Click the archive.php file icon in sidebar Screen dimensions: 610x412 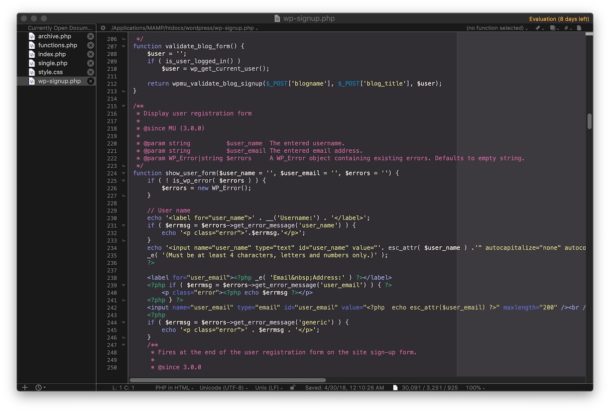click(x=32, y=36)
